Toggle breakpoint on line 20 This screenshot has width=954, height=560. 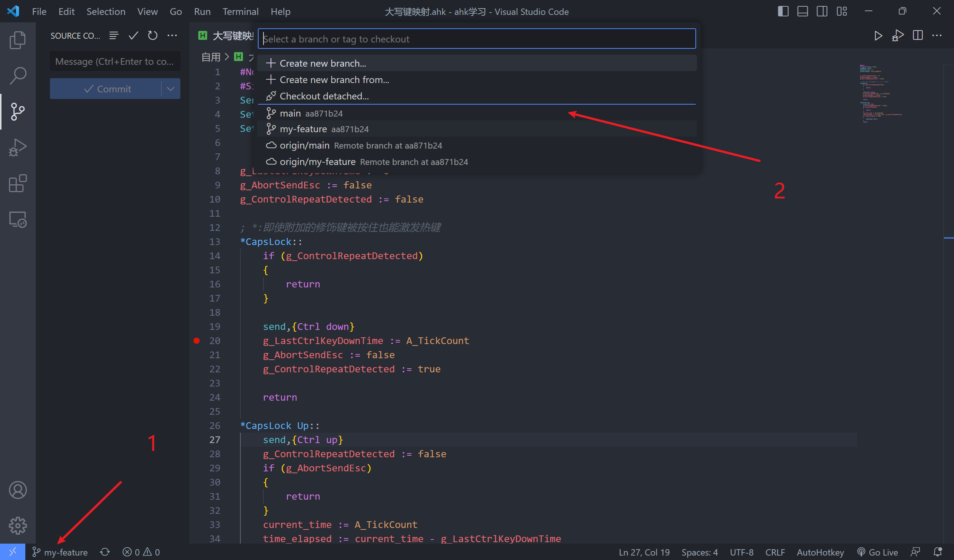tap(196, 341)
